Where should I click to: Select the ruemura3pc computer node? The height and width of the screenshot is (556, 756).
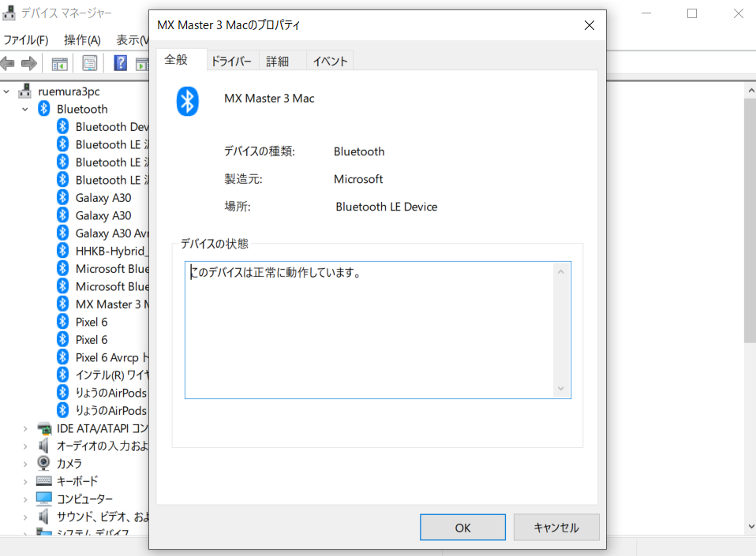pos(69,91)
